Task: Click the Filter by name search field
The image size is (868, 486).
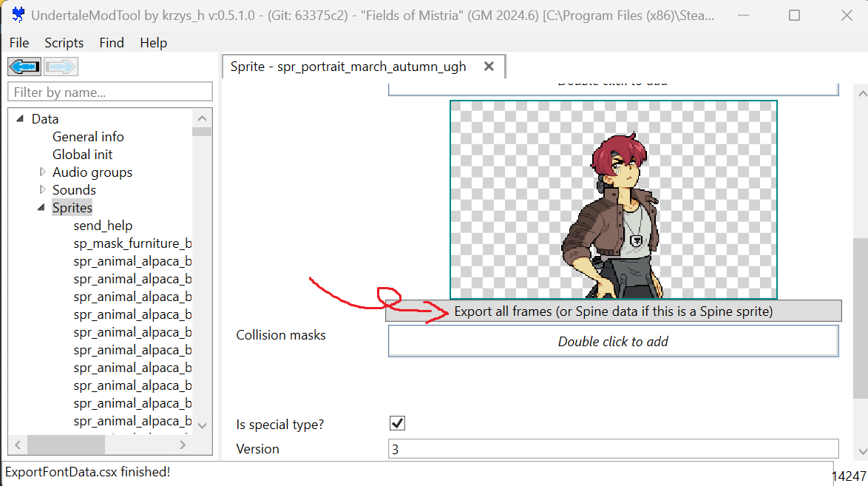Action: (109, 92)
